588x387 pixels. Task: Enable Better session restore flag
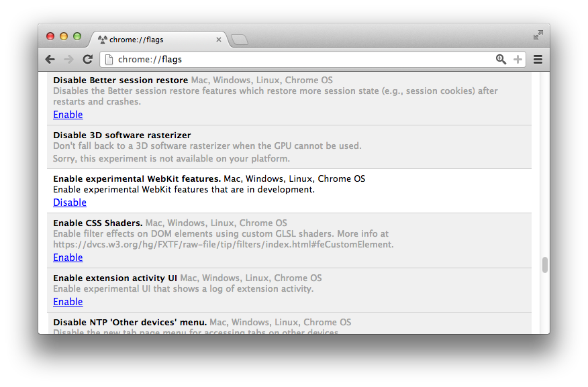(x=68, y=115)
